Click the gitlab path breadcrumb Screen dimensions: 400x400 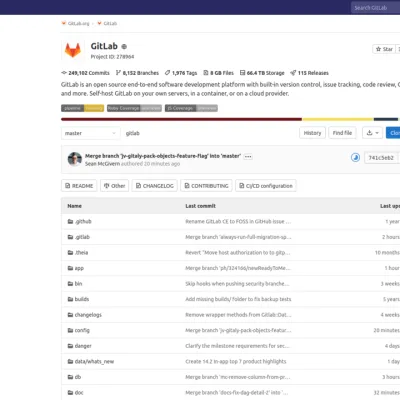[133, 133]
